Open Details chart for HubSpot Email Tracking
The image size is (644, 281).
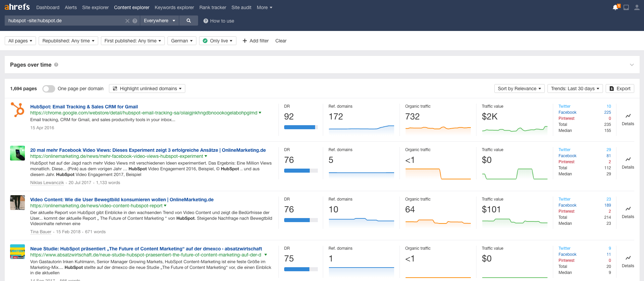click(628, 119)
